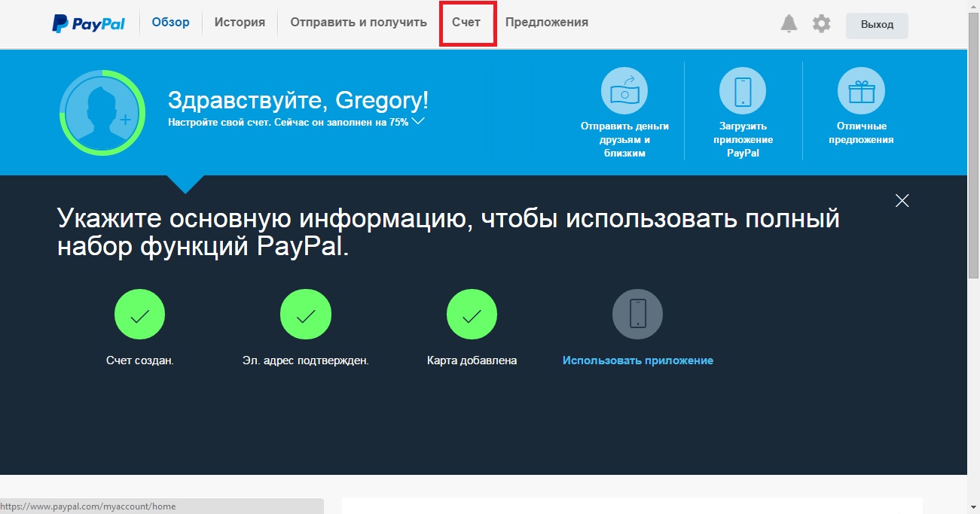This screenshot has height=514, width=980.
Task: Click the PayPal app phone icon
Action: click(743, 91)
